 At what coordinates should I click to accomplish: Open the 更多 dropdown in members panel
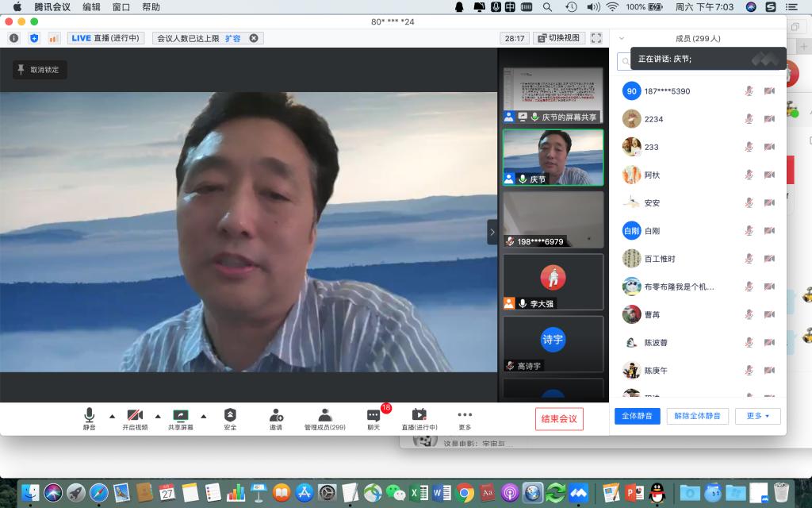coord(757,416)
